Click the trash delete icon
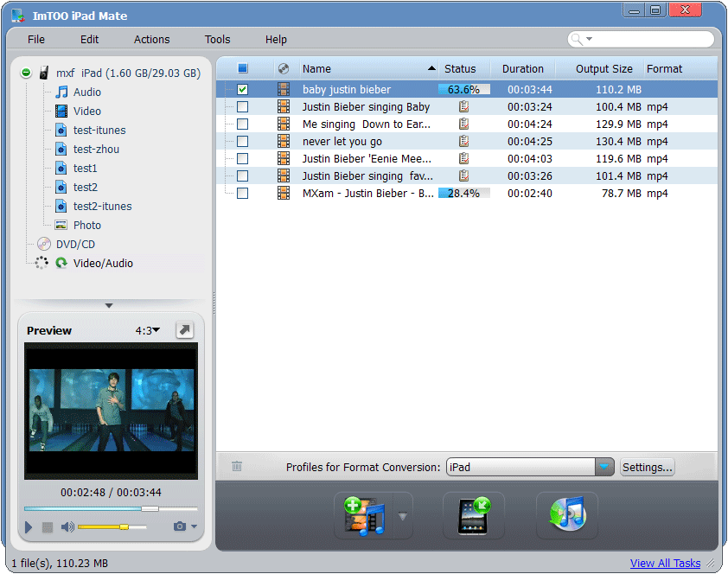Screen dimensions: 728x574 (237, 467)
